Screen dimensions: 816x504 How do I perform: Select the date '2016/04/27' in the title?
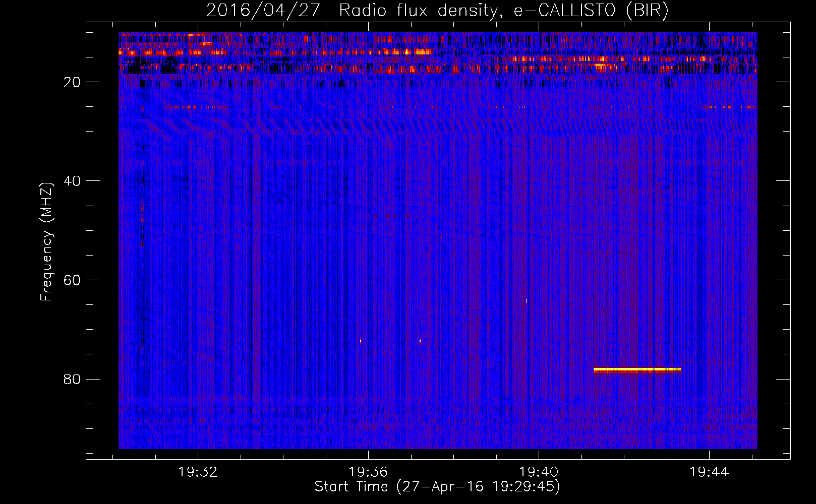click(x=263, y=11)
